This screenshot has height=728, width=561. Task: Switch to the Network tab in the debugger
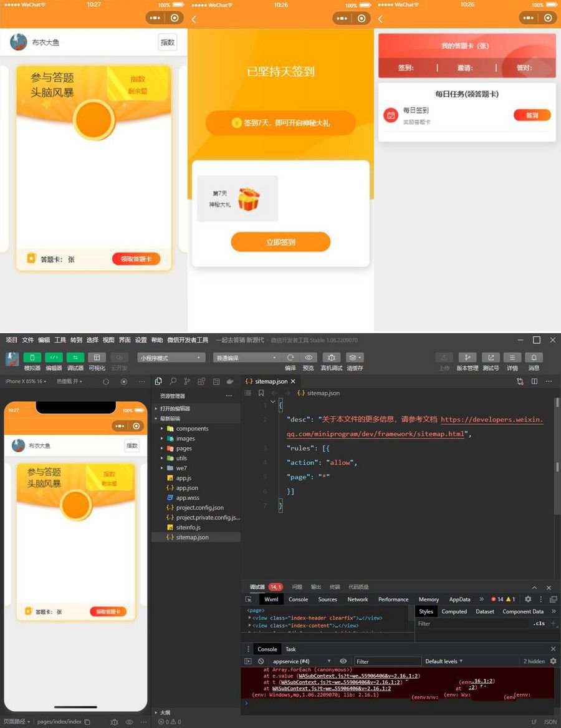tap(357, 599)
